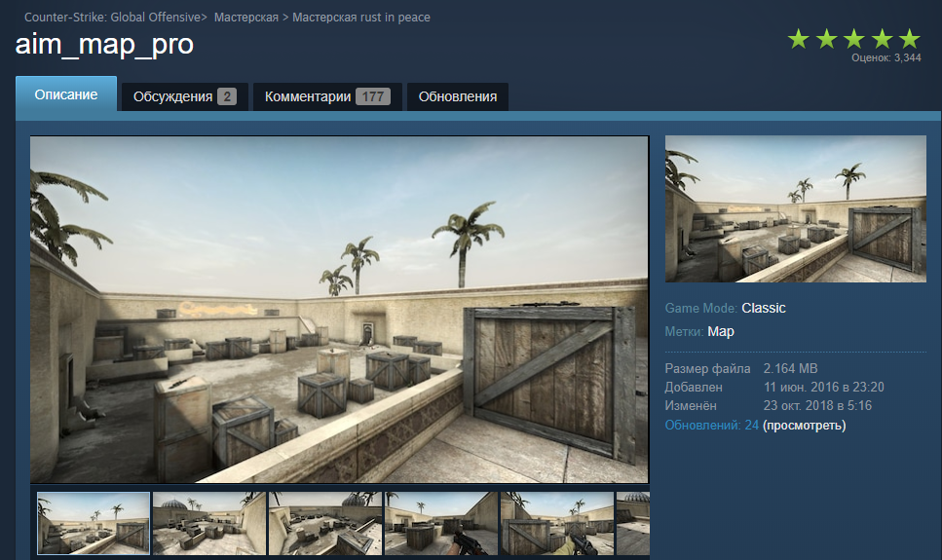Click the (просмотреть) link
This screenshot has width=942, height=560.
[x=805, y=426]
